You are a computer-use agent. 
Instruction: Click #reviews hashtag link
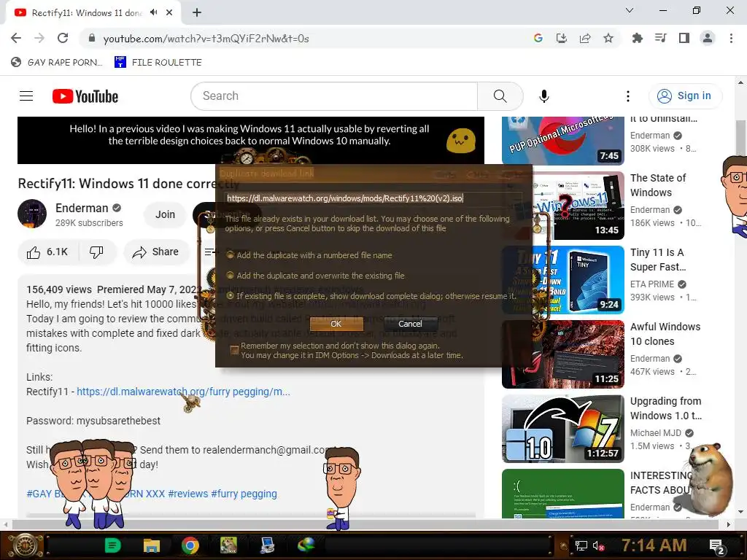[x=188, y=494]
